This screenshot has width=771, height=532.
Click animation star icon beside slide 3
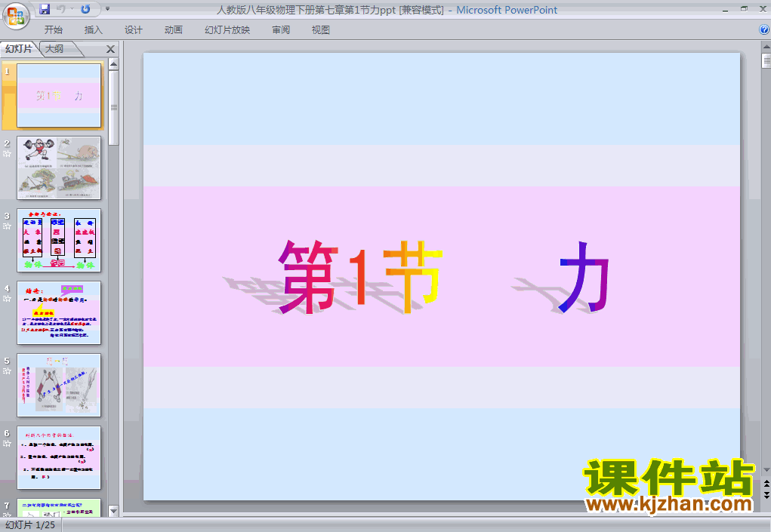click(x=7, y=226)
